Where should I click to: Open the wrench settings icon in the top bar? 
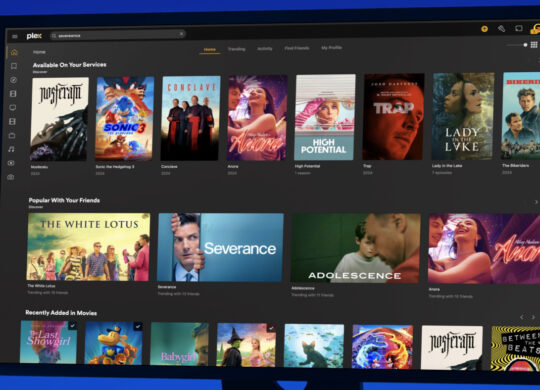pyautogui.click(x=501, y=29)
